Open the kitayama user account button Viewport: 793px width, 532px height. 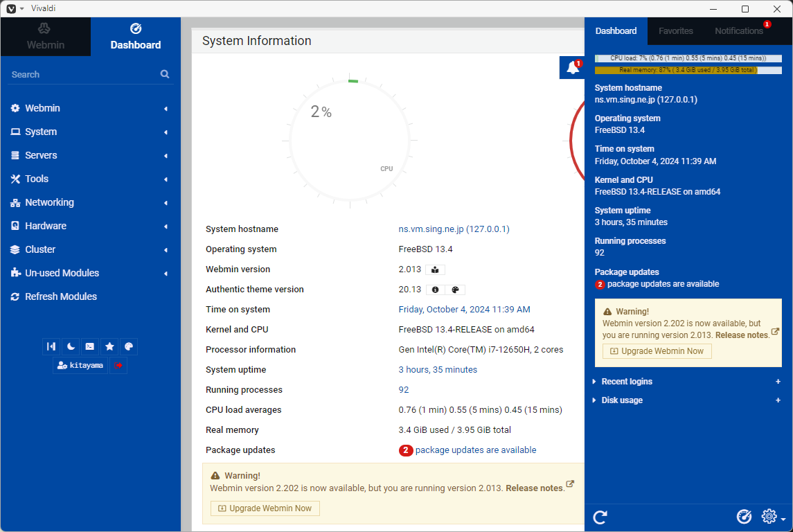pyautogui.click(x=80, y=365)
